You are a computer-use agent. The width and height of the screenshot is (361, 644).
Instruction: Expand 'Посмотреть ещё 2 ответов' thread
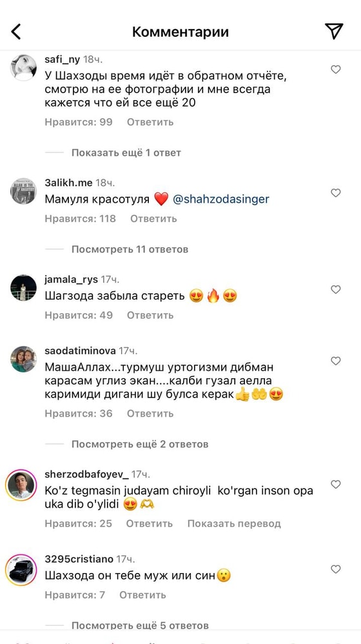[x=140, y=444]
